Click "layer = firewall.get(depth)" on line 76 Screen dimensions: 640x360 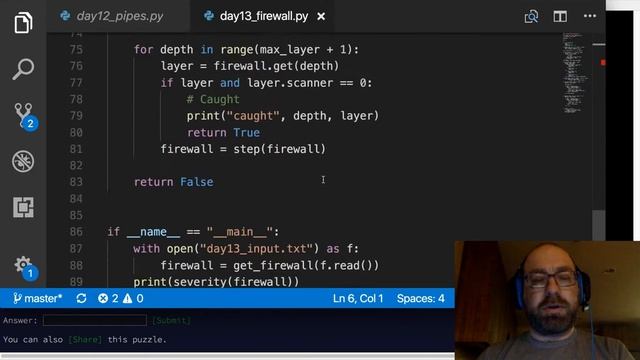(250, 66)
